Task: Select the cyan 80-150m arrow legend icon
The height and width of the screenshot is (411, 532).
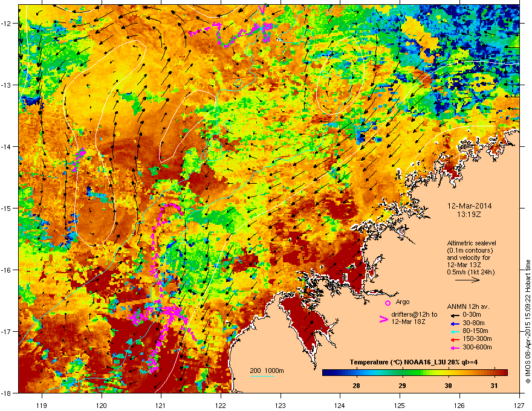Action: (x=455, y=331)
